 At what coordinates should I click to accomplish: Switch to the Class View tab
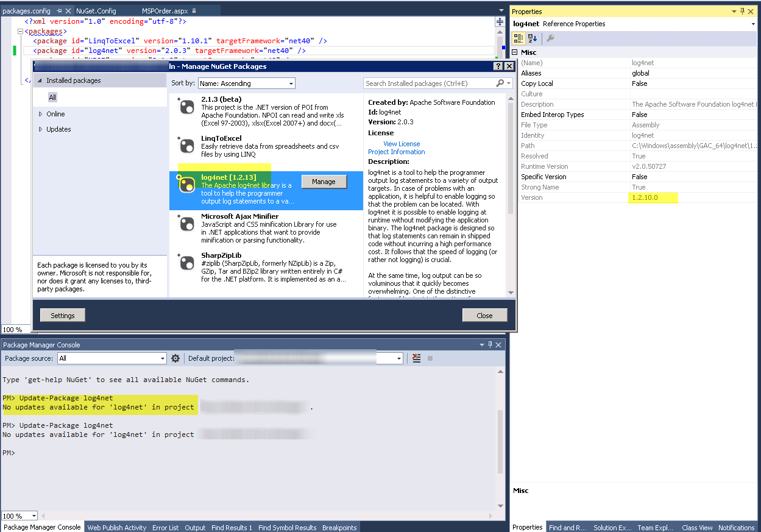(x=697, y=527)
